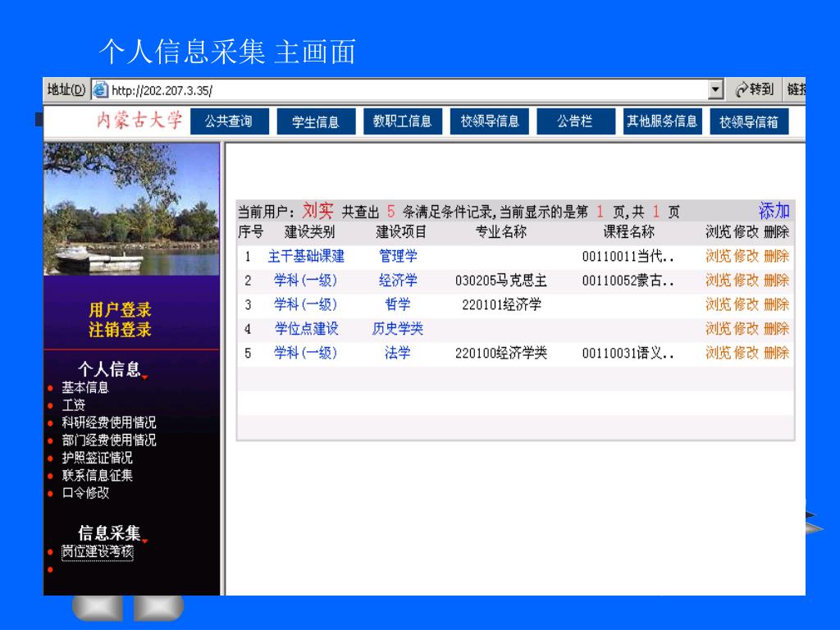The width and height of the screenshot is (840, 630).
Task: Click the 00110011当代.. course cell
Action: 628,257
